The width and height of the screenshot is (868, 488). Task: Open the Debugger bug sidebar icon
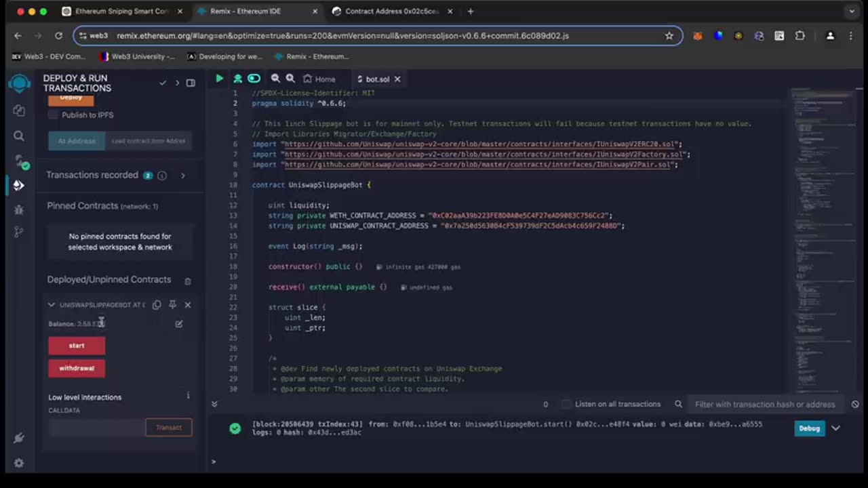click(19, 210)
